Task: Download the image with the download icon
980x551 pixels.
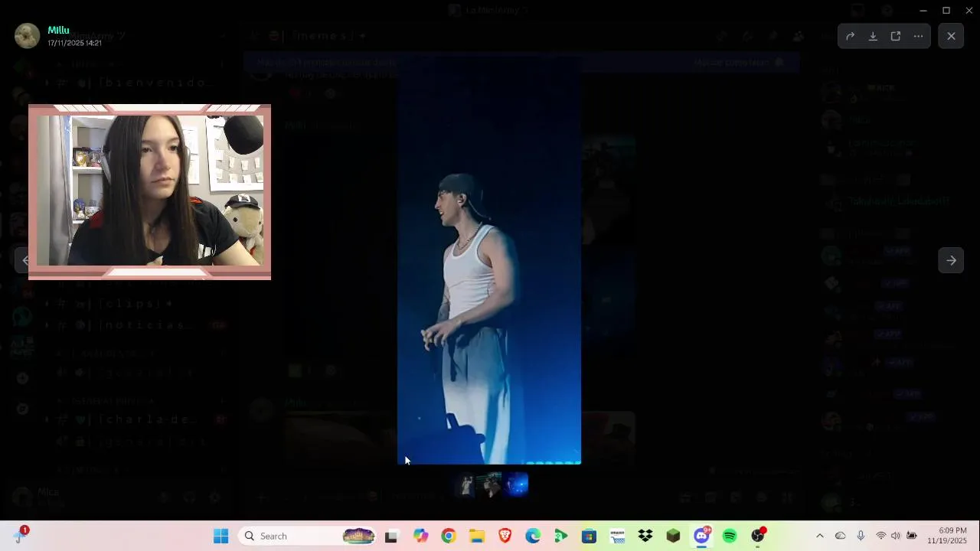Action: coord(873,36)
